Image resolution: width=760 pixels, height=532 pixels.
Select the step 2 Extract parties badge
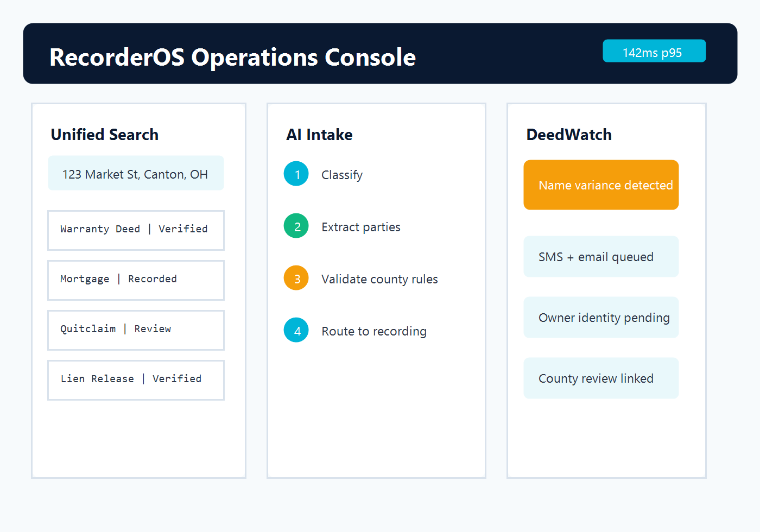coord(296,226)
